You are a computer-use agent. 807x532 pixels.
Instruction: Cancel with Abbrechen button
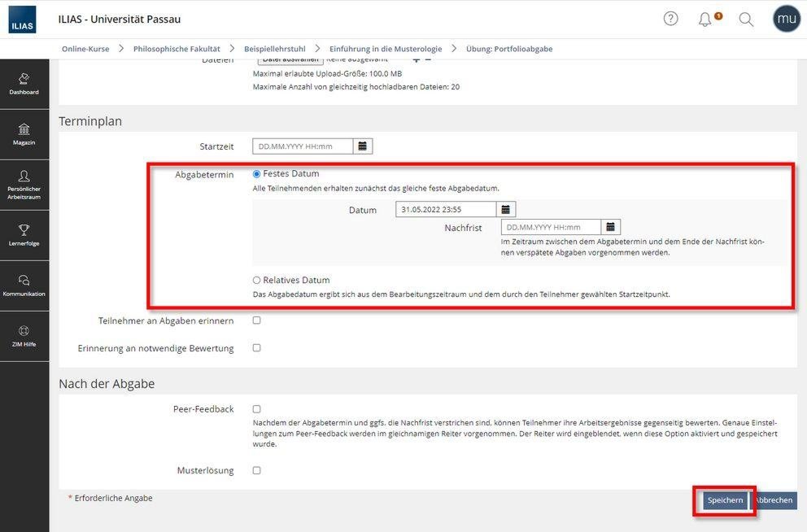coord(774,500)
